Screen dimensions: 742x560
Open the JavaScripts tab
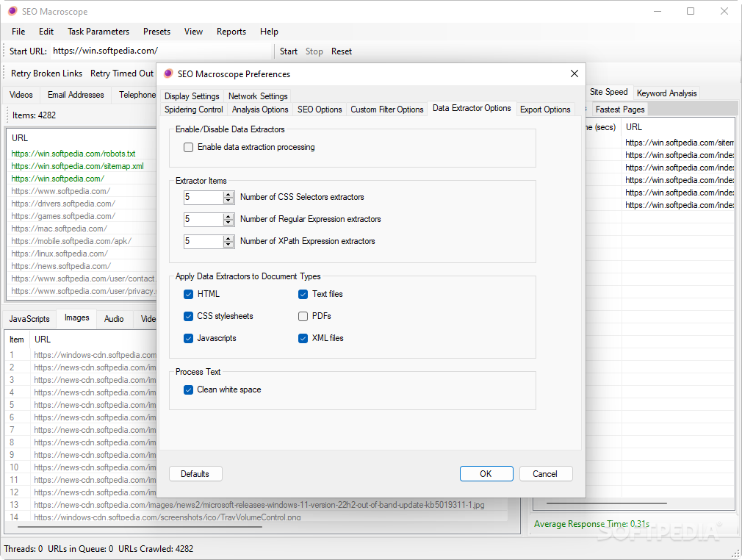click(x=29, y=318)
